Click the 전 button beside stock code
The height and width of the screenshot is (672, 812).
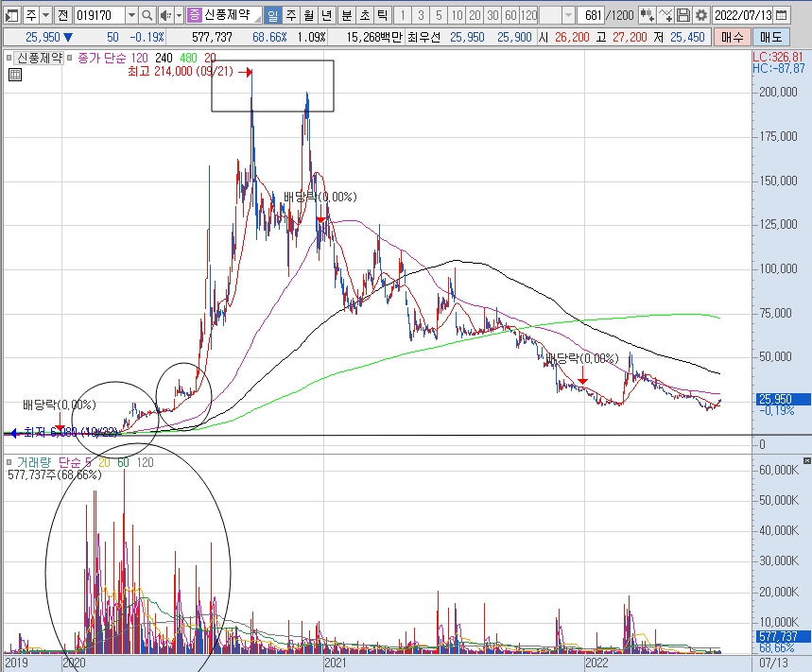click(x=62, y=15)
